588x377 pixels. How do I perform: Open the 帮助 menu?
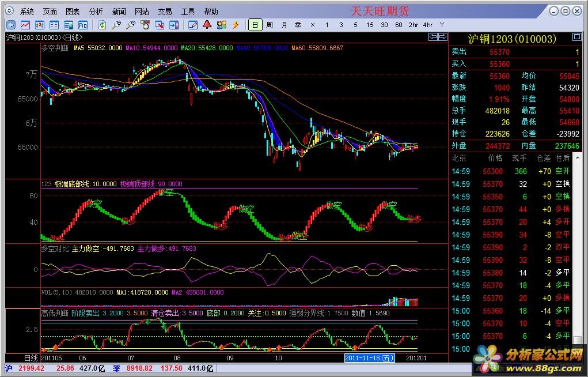(x=211, y=12)
